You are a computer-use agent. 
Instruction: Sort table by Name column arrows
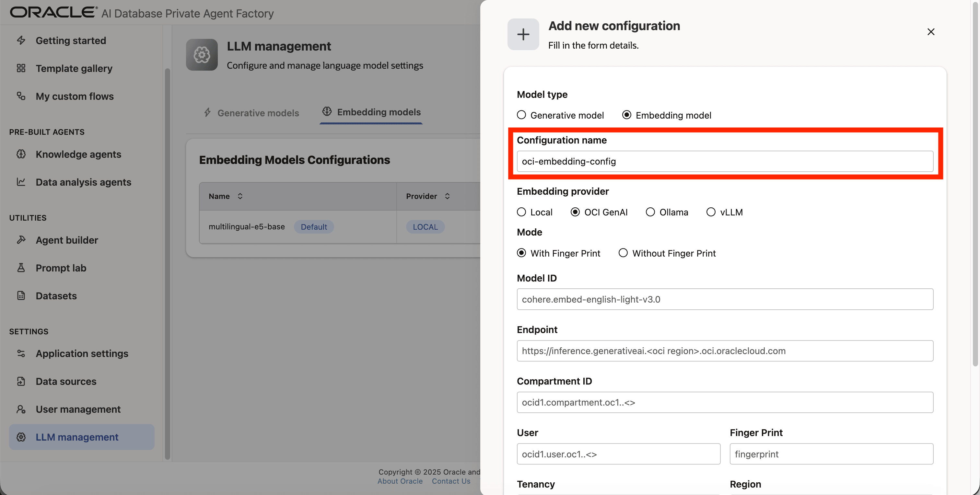point(240,196)
